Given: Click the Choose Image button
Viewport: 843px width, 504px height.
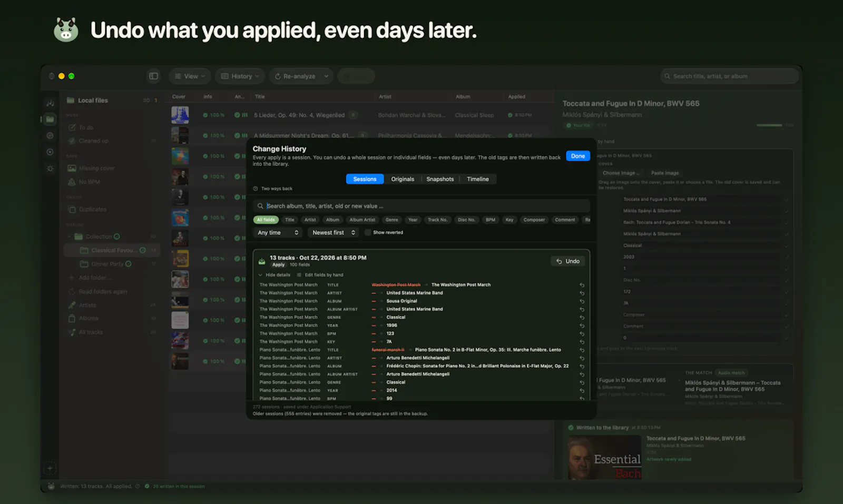Looking at the screenshot, I should [621, 173].
